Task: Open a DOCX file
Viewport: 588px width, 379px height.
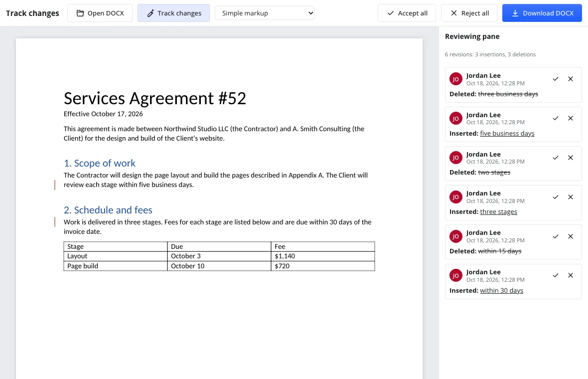Action: pos(100,13)
